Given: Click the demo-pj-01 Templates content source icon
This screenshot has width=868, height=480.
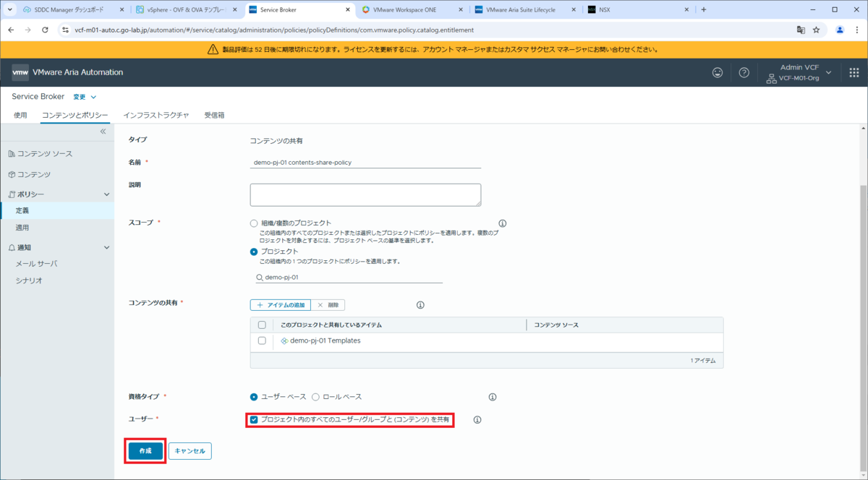Looking at the screenshot, I should [x=284, y=340].
